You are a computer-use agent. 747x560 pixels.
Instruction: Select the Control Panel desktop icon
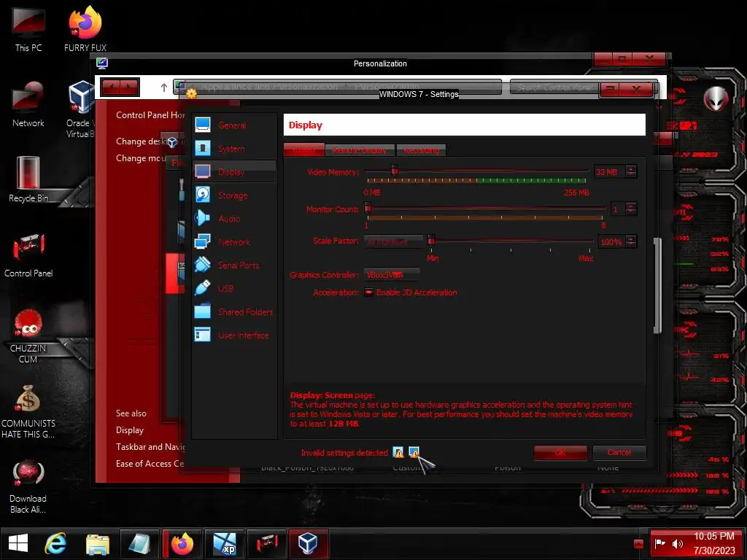point(28,254)
